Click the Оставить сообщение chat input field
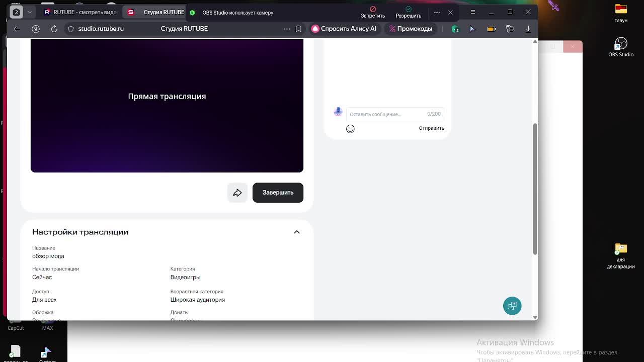644x362 pixels. tap(394, 114)
